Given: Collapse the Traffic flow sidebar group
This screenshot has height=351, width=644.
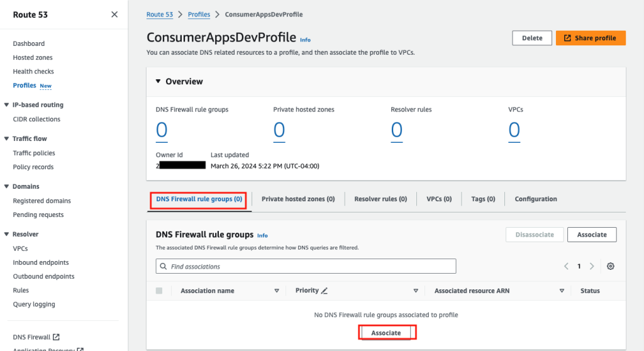Looking at the screenshot, I should pos(6,138).
